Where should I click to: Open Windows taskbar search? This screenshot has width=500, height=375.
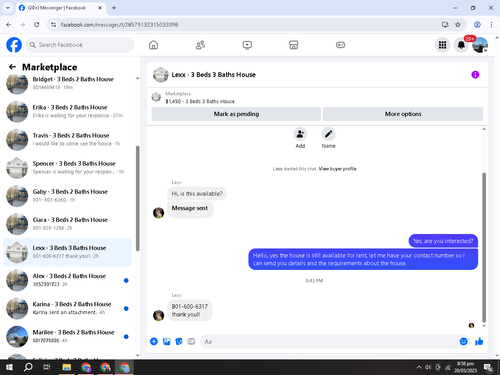(x=28, y=367)
